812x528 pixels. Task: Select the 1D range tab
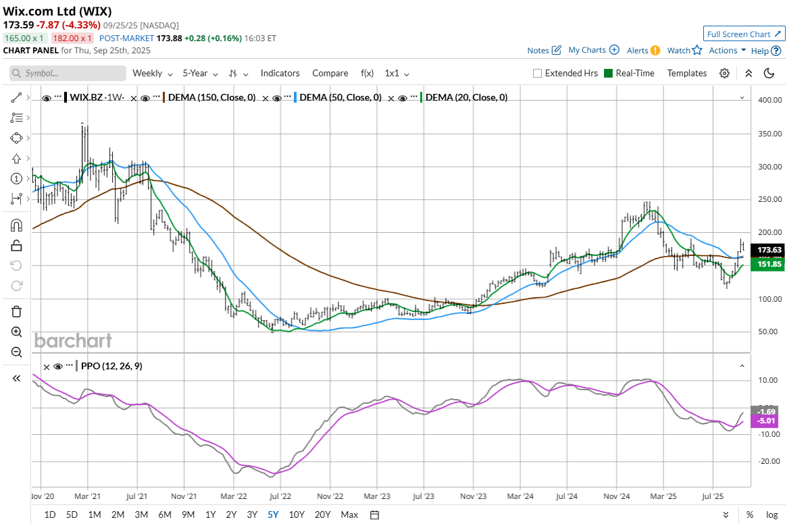click(x=50, y=514)
